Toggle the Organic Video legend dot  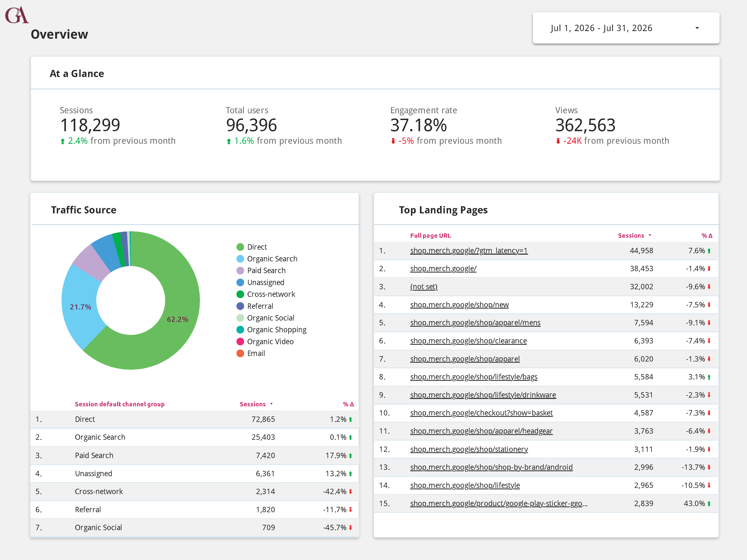pyautogui.click(x=240, y=342)
